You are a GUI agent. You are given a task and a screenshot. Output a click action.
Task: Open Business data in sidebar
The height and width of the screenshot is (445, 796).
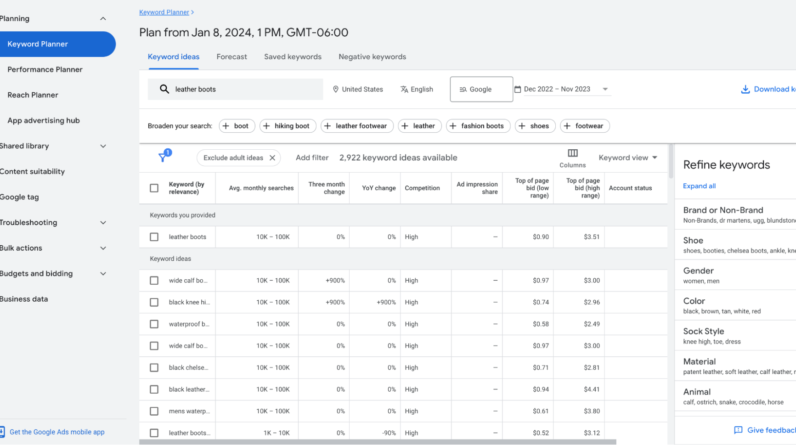coord(24,299)
